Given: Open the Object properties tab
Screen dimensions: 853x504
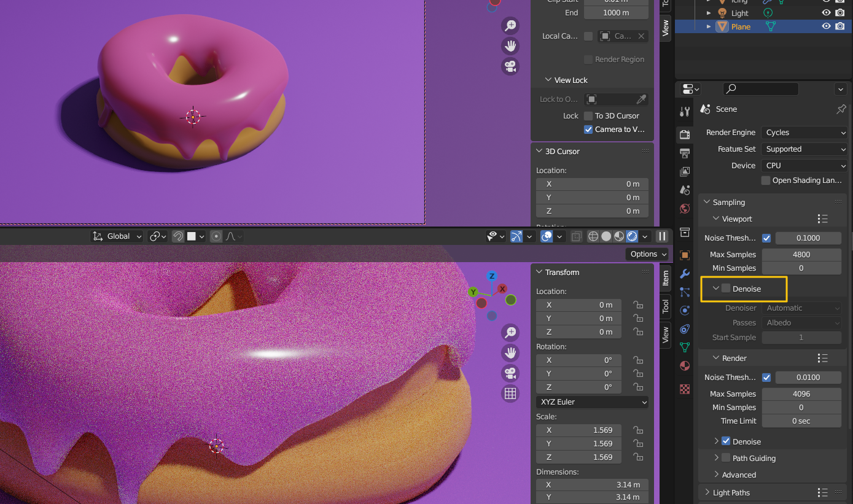Looking at the screenshot, I should pos(685,255).
